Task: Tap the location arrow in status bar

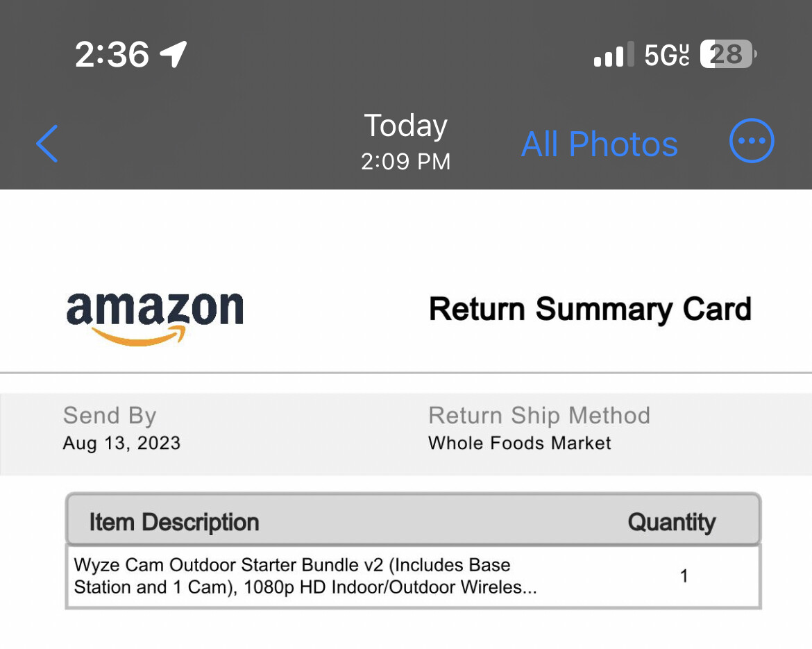Action: click(173, 54)
